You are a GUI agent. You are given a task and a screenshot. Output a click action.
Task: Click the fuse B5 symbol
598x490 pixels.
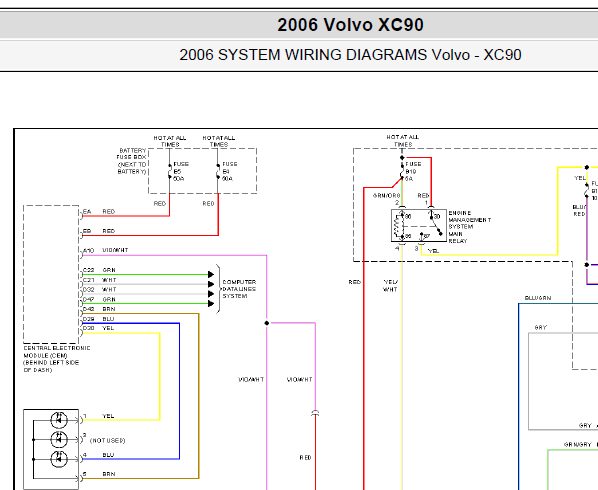pos(169,171)
